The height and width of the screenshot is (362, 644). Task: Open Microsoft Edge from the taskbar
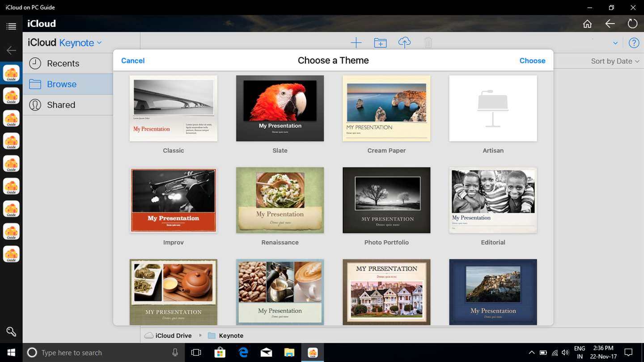(243, 353)
